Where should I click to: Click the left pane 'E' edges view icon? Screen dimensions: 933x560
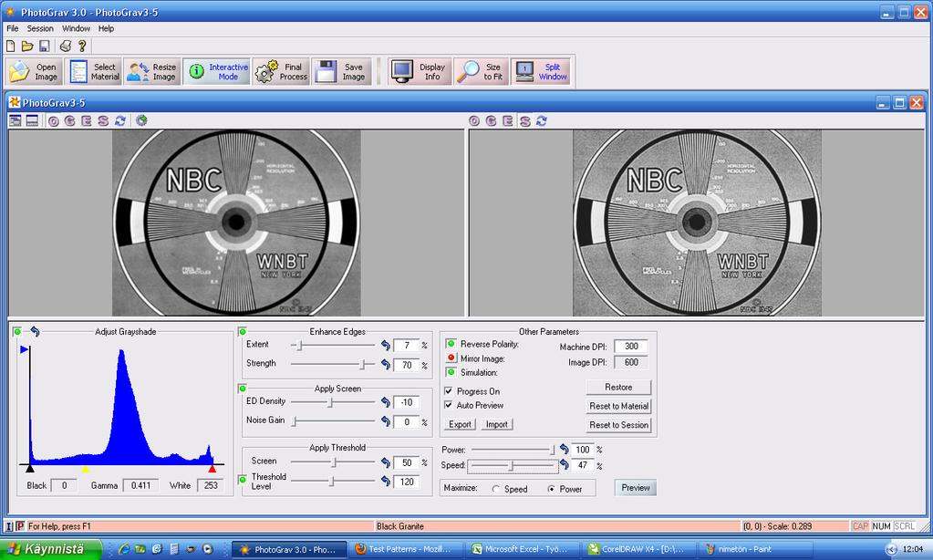pyautogui.click(x=87, y=120)
